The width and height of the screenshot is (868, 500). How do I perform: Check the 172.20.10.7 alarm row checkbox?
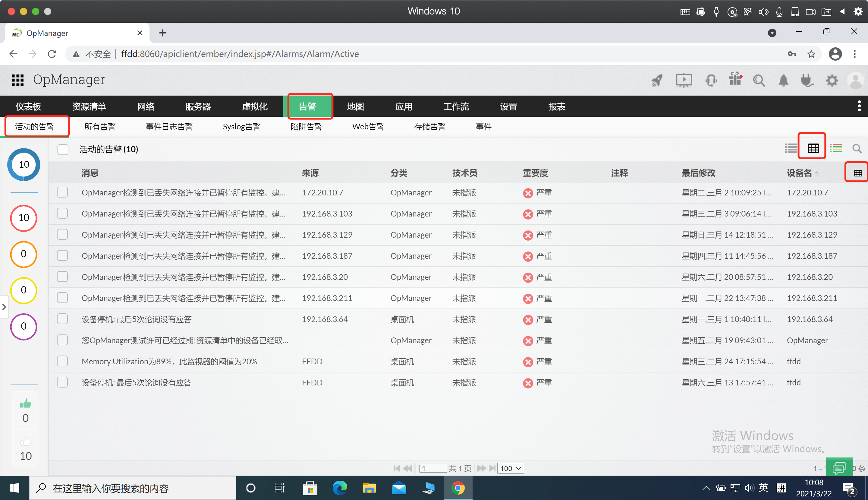click(x=62, y=192)
